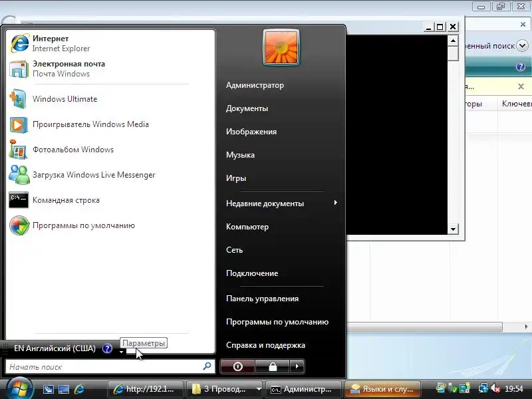Click the taskbar clock 19:54
This screenshot has width=532, height=399.
513,389
